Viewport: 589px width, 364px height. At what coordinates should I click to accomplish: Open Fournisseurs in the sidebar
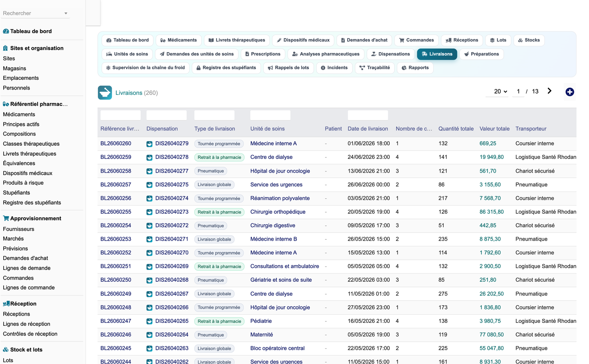coord(19,229)
